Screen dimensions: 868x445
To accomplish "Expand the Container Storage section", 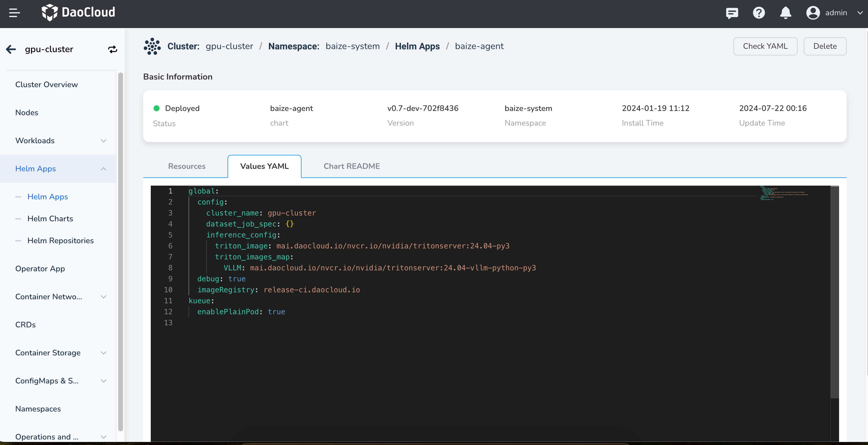I will pyautogui.click(x=104, y=353).
